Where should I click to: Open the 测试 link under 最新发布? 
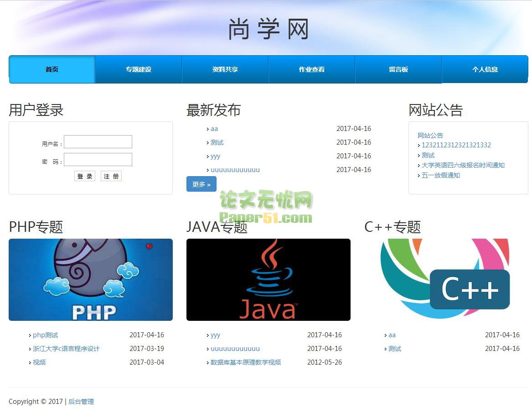(217, 142)
